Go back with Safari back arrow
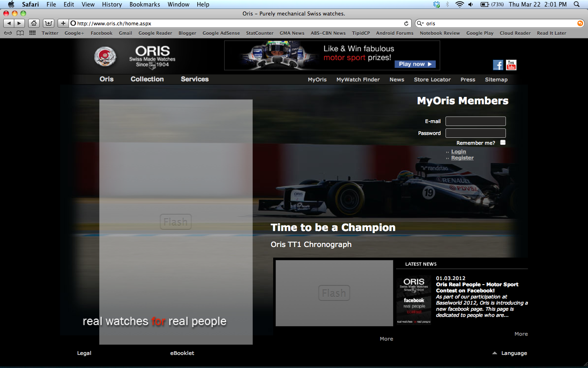This screenshot has height=368, width=588. 9,23
